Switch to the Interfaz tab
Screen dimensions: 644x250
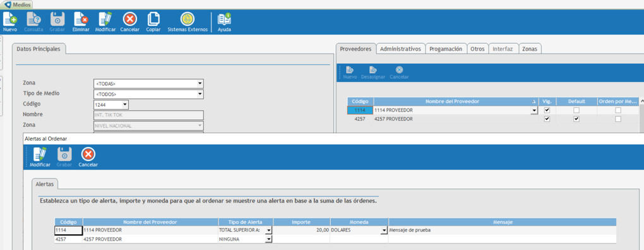click(503, 49)
